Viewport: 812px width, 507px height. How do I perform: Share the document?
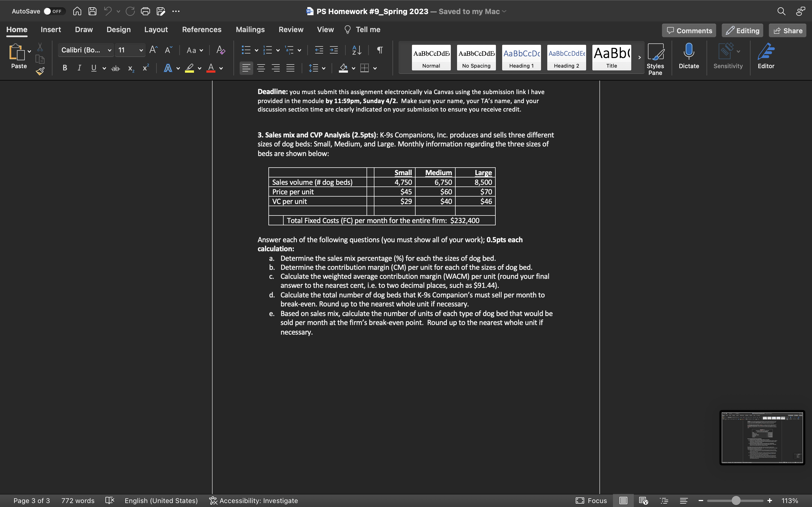[x=787, y=30]
